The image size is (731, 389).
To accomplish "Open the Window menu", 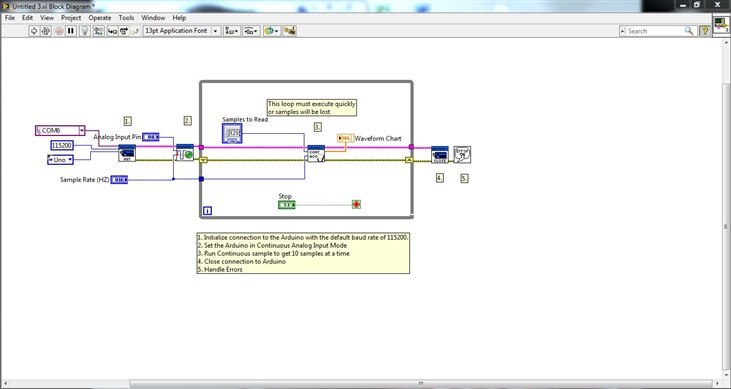I will (153, 18).
